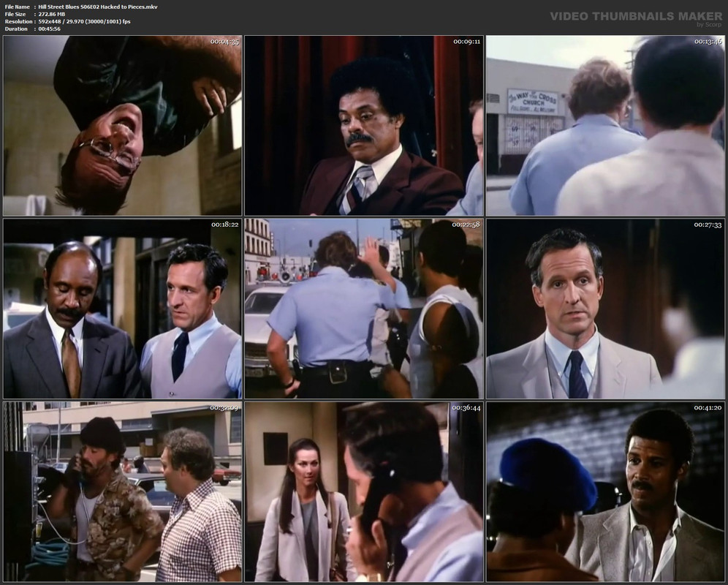Screen dimensions: 728x585
Task: Open the thumbnail at 00:41:20
Action: click(x=605, y=491)
